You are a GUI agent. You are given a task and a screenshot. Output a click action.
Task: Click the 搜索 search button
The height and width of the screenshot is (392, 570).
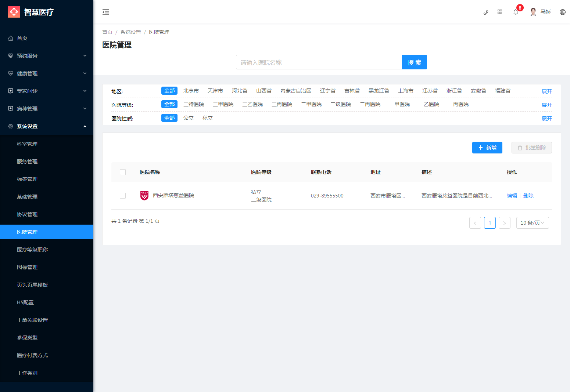pyautogui.click(x=415, y=62)
